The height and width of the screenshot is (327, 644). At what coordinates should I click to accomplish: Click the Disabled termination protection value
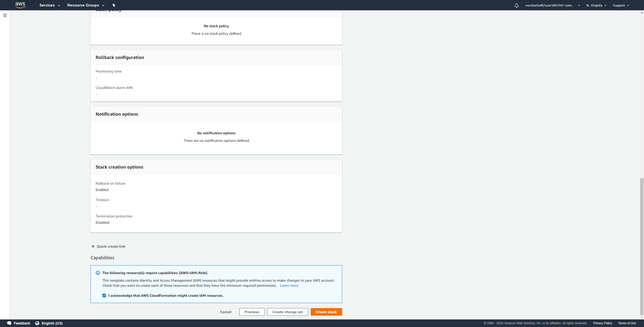tap(102, 222)
